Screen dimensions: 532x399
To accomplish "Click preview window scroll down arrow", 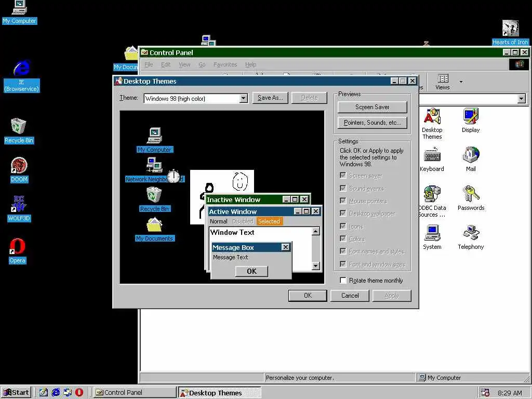I will (x=315, y=265).
